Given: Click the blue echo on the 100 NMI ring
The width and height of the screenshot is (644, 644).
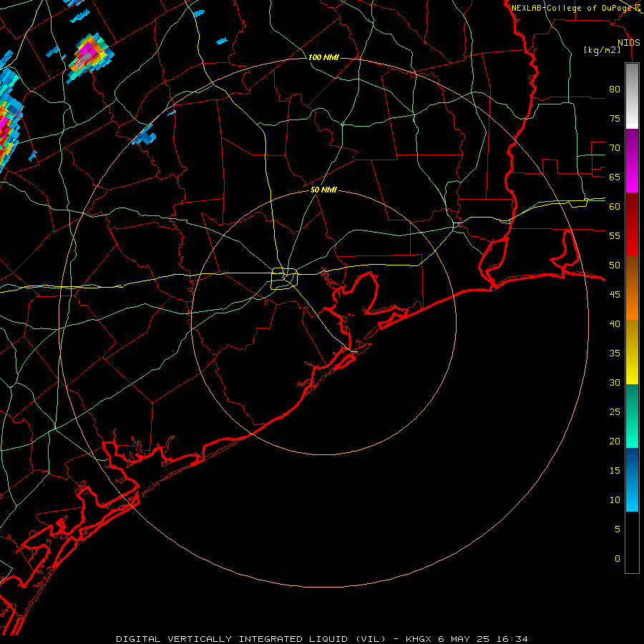Looking at the screenshot, I should coord(145,135).
